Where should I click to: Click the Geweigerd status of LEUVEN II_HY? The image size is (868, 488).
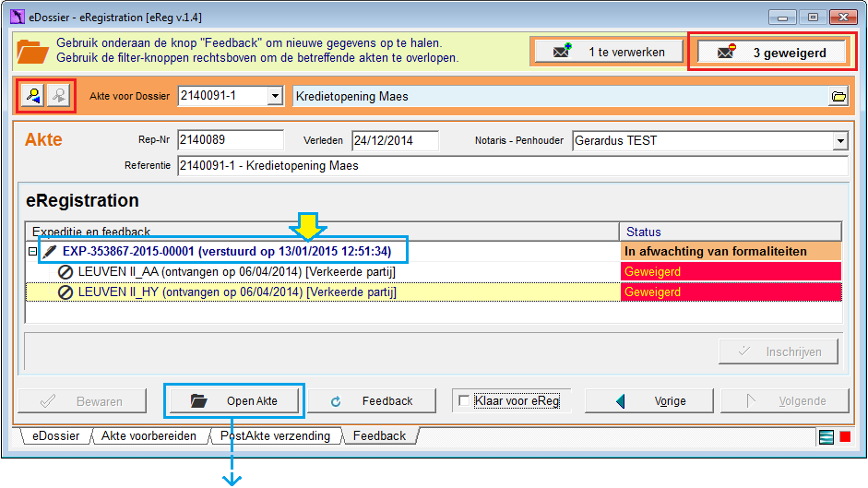pos(731,292)
